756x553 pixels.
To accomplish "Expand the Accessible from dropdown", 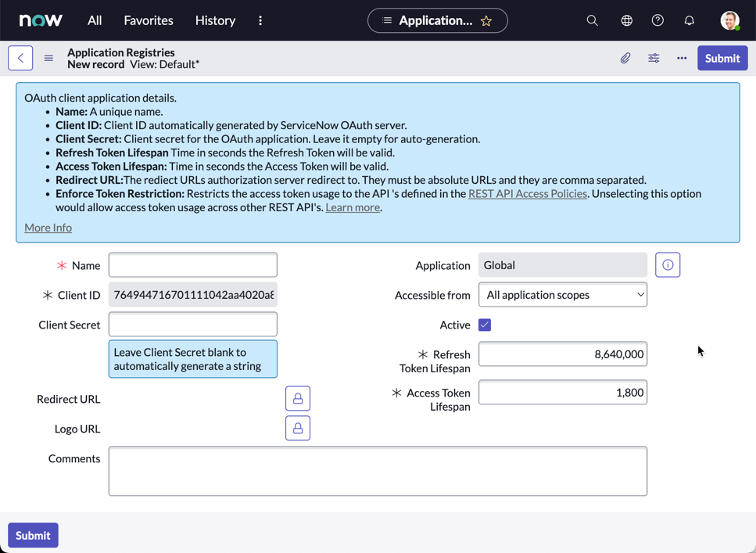I will (563, 295).
